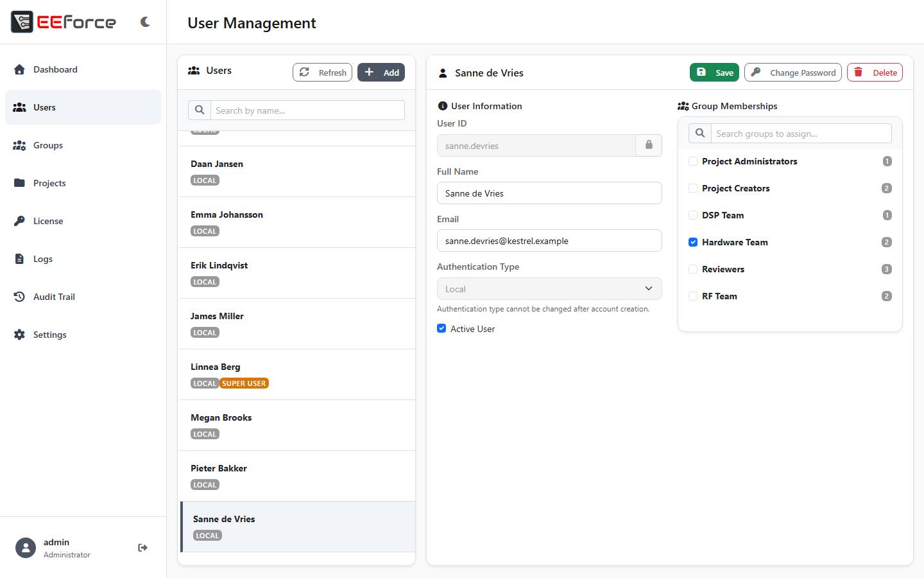Click the admin avatar icon
Screen dimensions: 924x578
[26, 548]
